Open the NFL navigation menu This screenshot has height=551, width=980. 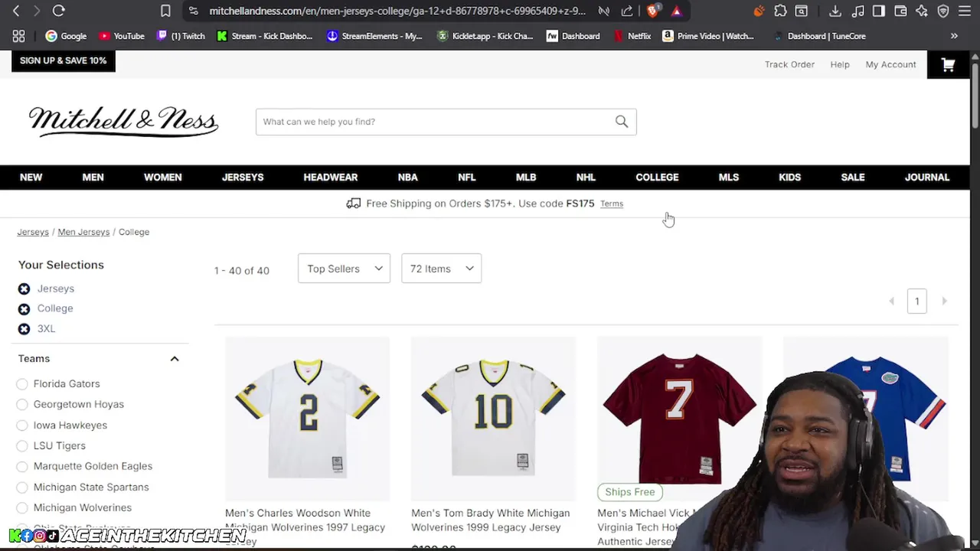pyautogui.click(x=467, y=177)
